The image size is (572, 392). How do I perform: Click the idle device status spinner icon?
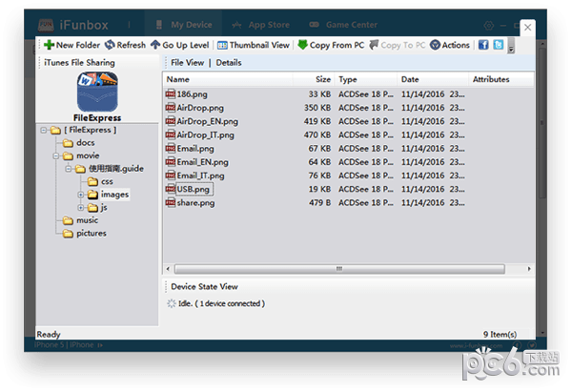click(171, 303)
